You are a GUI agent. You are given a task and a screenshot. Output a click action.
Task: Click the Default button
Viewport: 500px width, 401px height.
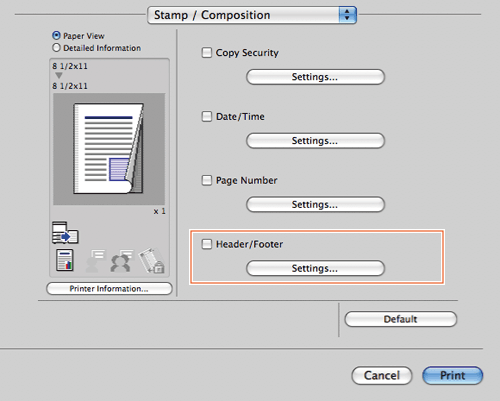pyautogui.click(x=401, y=319)
